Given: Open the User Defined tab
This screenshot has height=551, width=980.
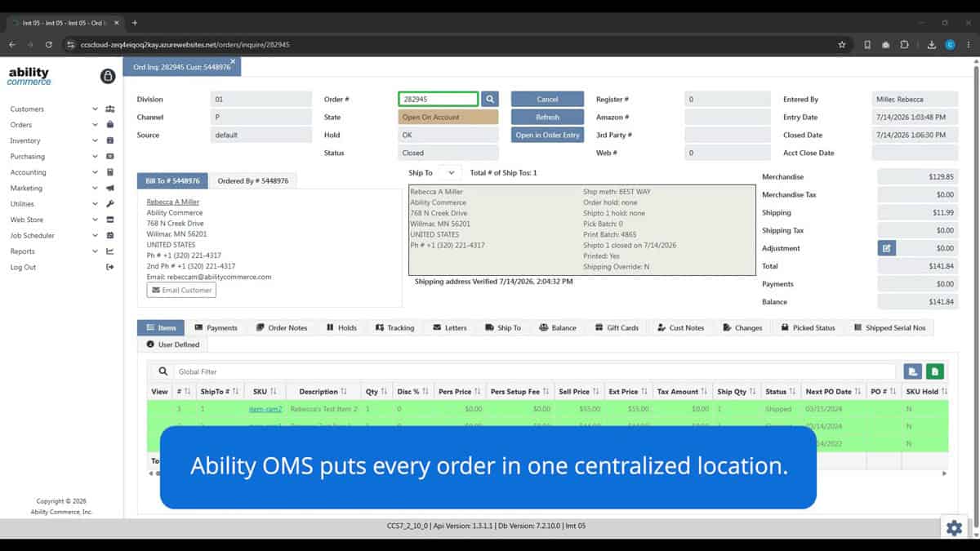Looking at the screenshot, I should pyautogui.click(x=172, y=344).
